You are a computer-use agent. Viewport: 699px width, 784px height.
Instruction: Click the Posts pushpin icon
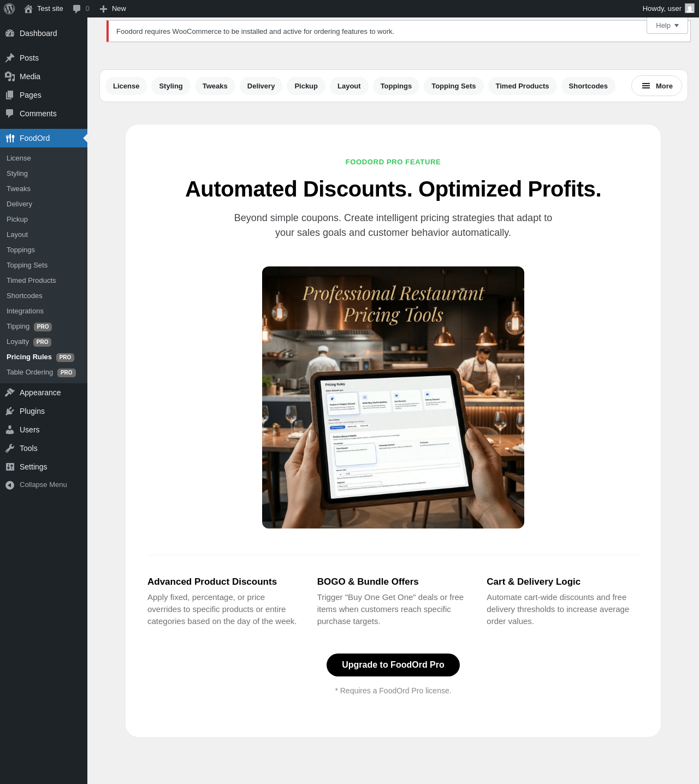(x=10, y=58)
